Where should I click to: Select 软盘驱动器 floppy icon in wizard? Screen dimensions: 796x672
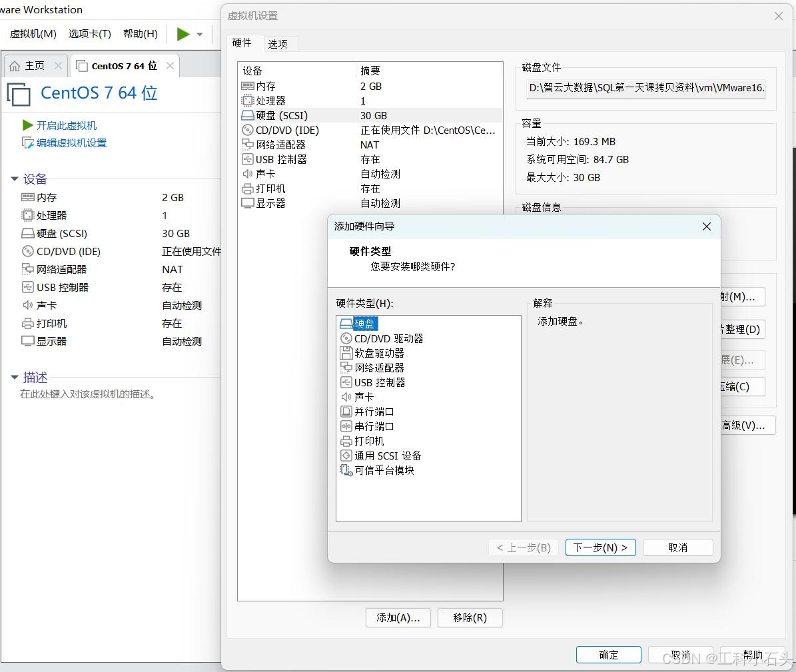(x=346, y=353)
